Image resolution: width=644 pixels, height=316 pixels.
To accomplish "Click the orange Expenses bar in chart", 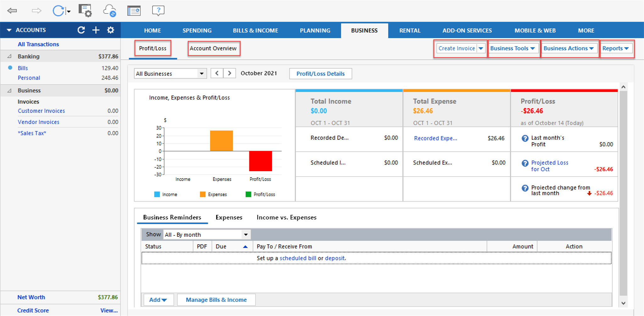I will point(221,141).
